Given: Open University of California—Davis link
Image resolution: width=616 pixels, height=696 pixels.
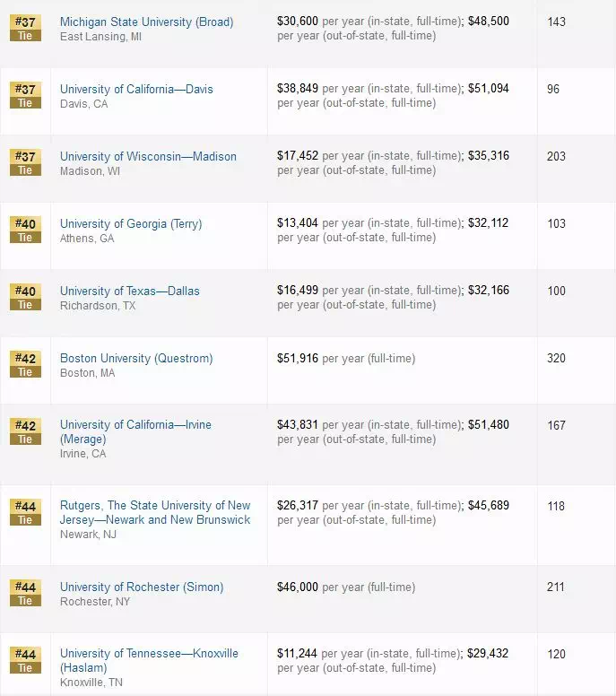Looking at the screenshot, I should coord(136,89).
